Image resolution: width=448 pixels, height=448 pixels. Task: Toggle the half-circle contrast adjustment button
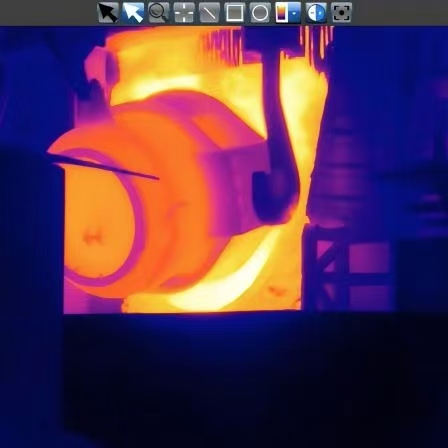(x=316, y=13)
